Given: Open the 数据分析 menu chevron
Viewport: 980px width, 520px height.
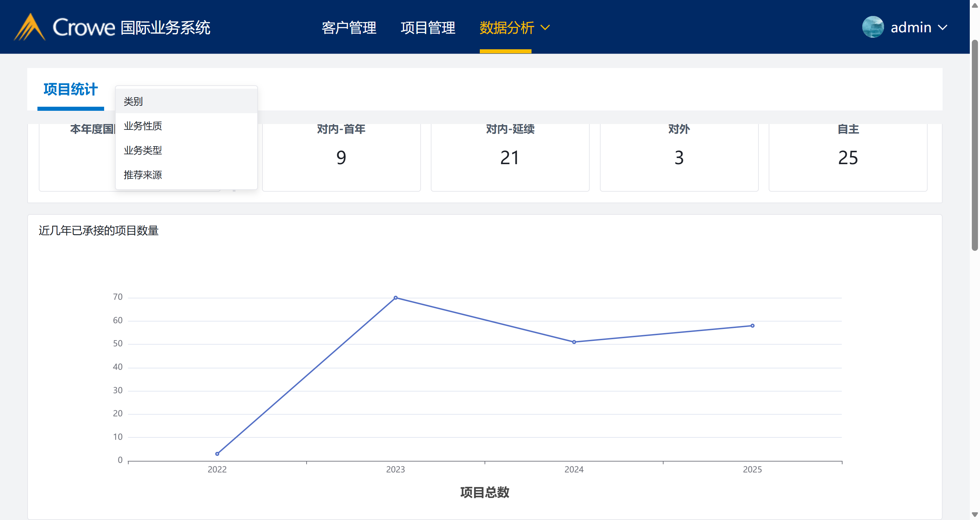Looking at the screenshot, I should [x=545, y=28].
